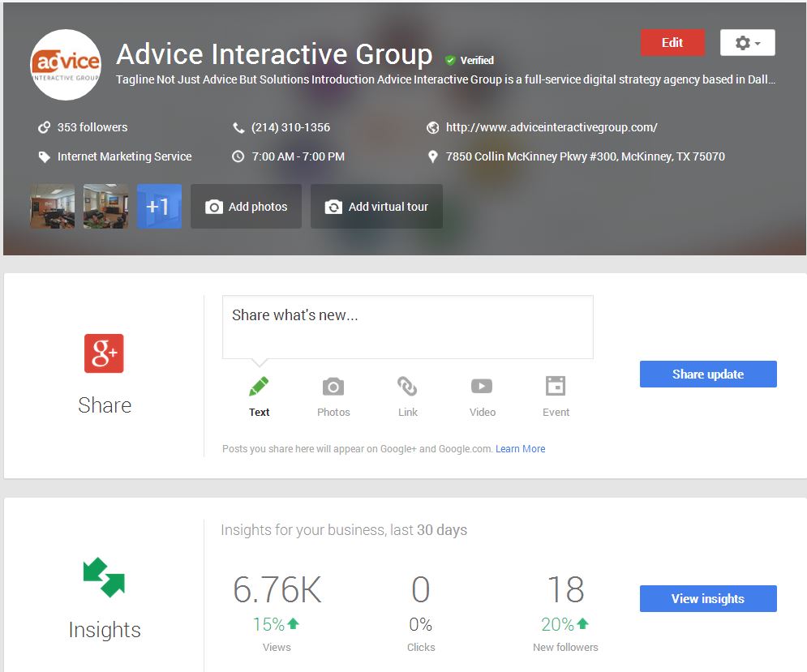The image size is (807, 672).
Task: Select the Text pencil post type
Action: pos(259,396)
